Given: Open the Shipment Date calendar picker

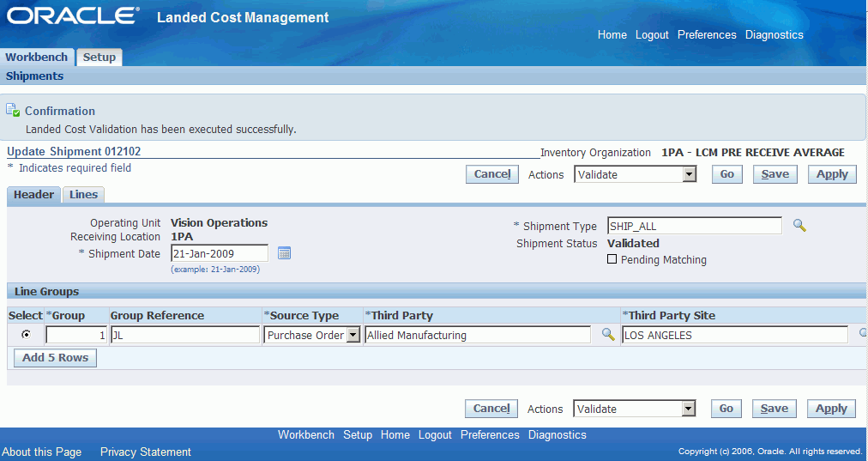Looking at the screenshot, I should tap(284, 253).
